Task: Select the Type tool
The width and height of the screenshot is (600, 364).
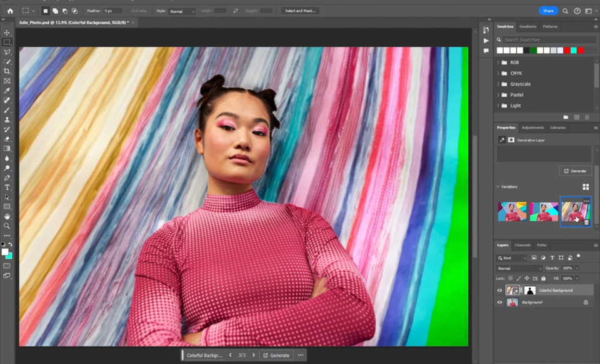Action: coord(7,187)
